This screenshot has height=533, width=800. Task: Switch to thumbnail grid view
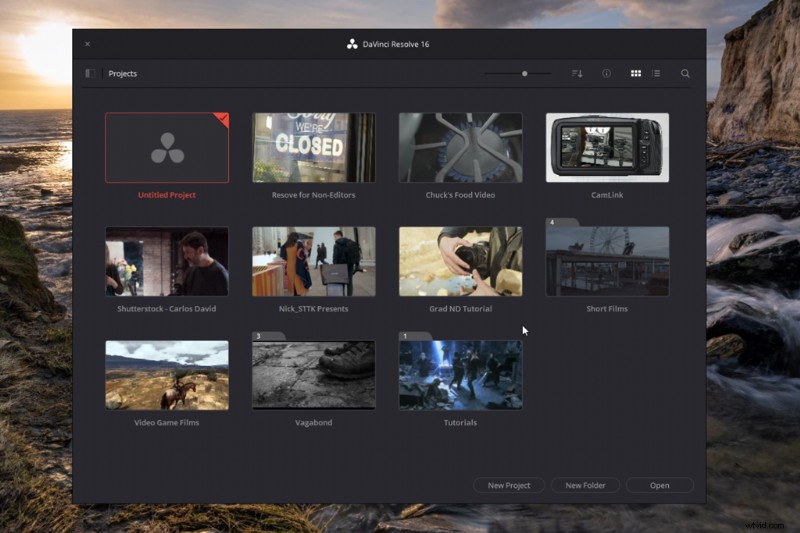[x=636, y=73]
